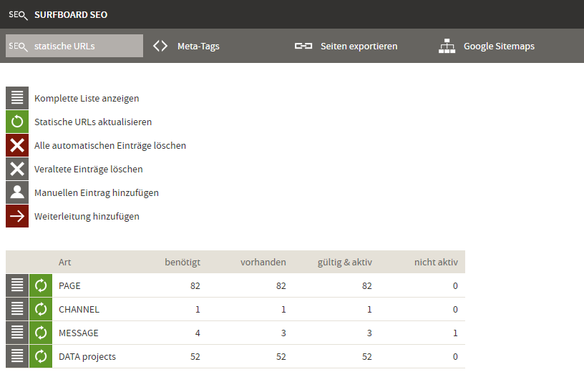Screen dimensions: 584x392
Task: Show list for the PAGE row
Action: tap(17, 285)
